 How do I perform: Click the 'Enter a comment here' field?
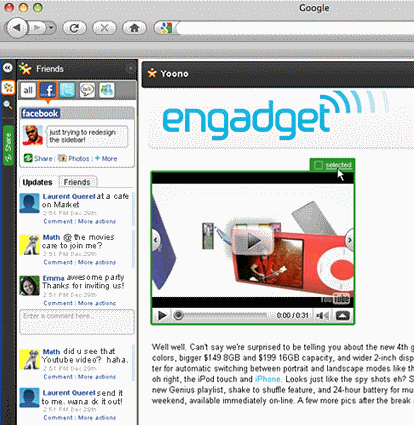(77, 322)
